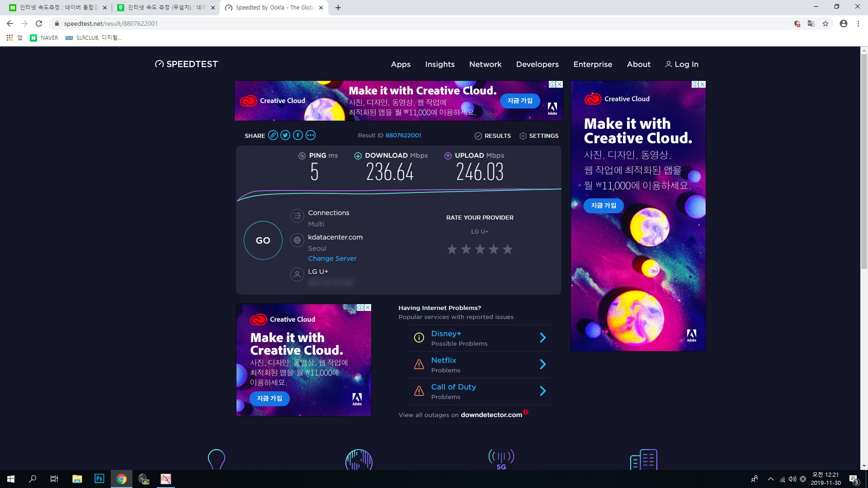Go back in browser history
Image resolution: width=868 pixels, height=488 pixels.
click(x=10, y=23)
